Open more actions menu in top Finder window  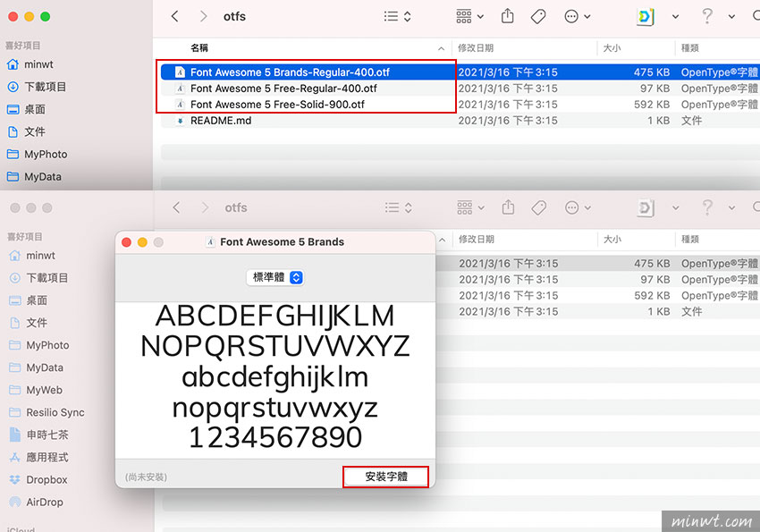578,16
